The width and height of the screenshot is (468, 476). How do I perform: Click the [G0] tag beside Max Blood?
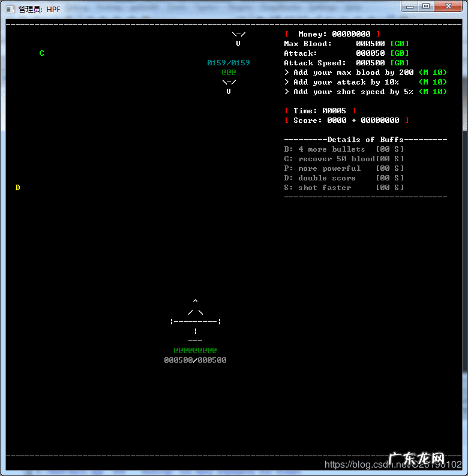tap(400, 44)
